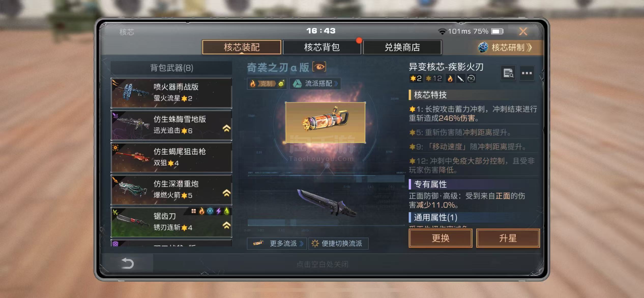Click upgrade arrow on 仿生蛛酶雪地版

point(226,128)
